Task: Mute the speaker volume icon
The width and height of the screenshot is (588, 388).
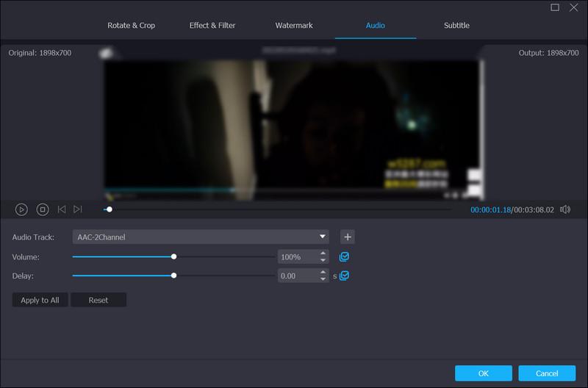Action: point(564,209)
